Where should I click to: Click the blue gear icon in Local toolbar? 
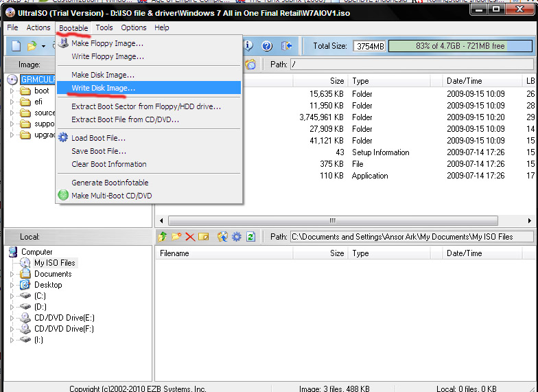point(236,236)
